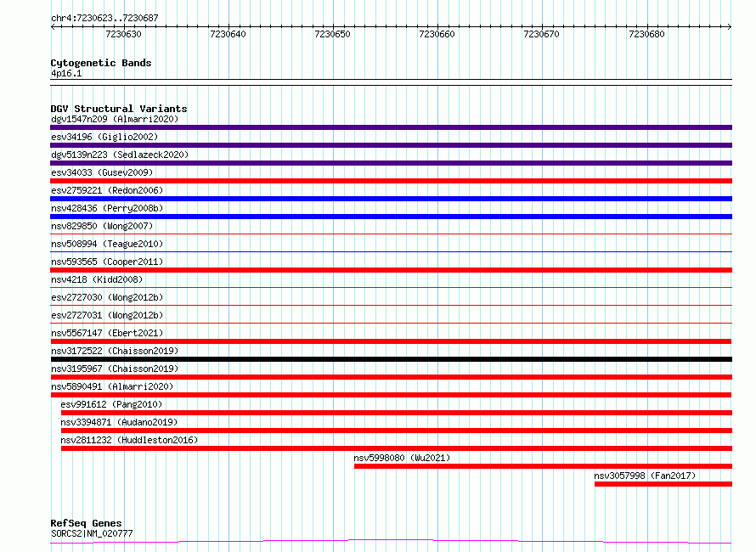Click ruler position 7230670

(x=541, y=34)
